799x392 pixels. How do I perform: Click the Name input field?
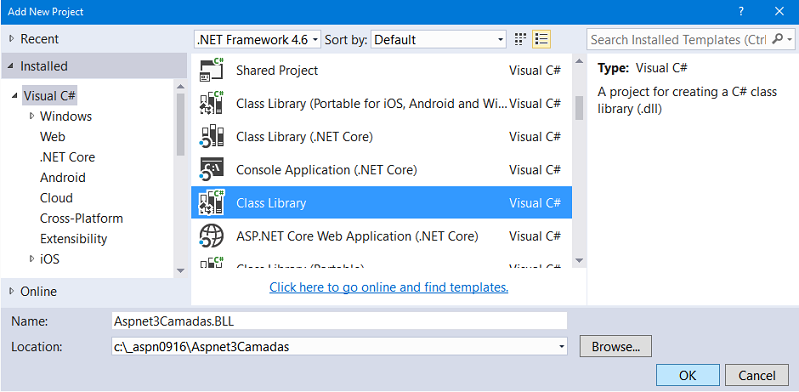click(x=339, y=321)
